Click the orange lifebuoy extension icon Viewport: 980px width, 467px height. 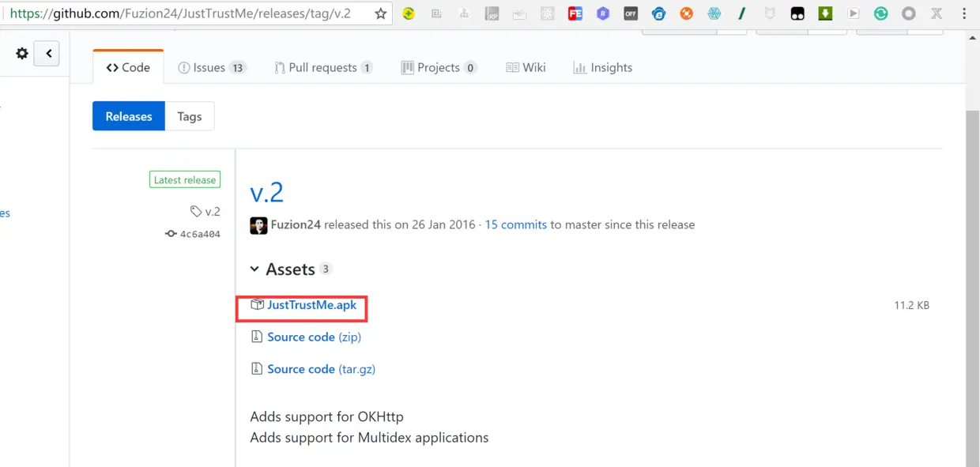point(687,13)
